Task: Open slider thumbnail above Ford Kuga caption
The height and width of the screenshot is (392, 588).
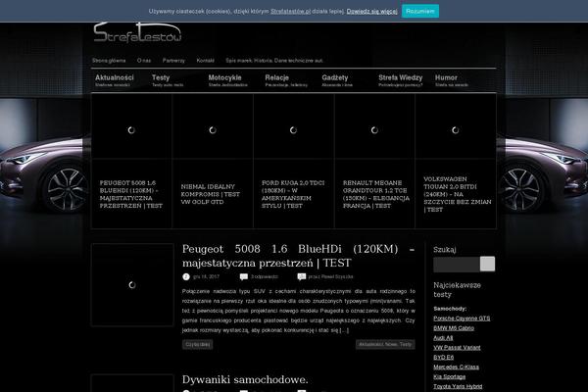Action: [294, 126]
